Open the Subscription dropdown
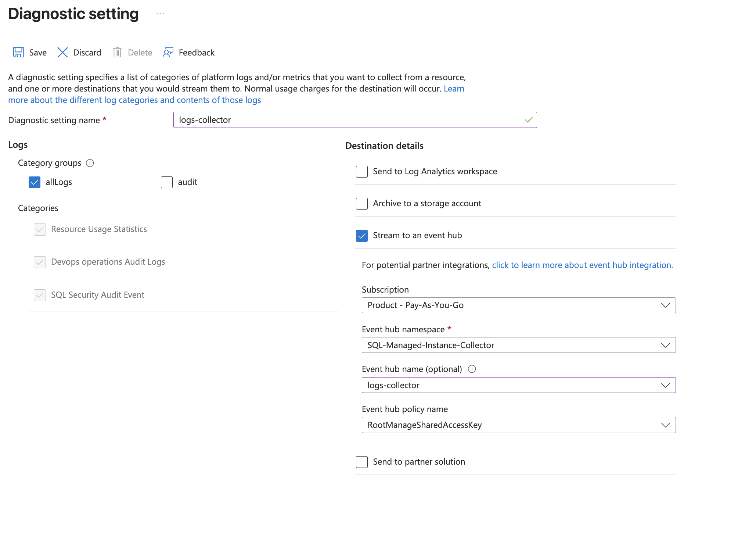 (x=518, y=305)
